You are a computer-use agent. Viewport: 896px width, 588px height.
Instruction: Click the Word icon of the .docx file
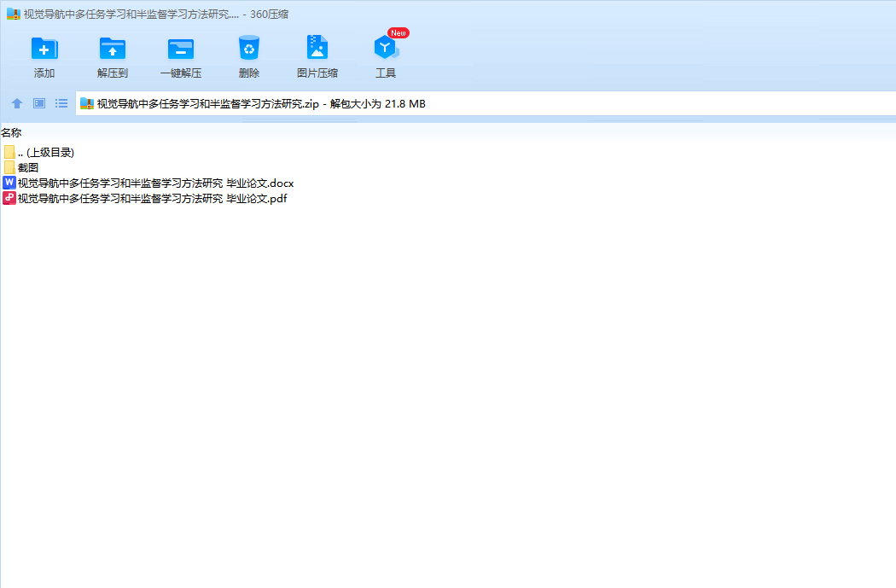(x=9, y=183)
